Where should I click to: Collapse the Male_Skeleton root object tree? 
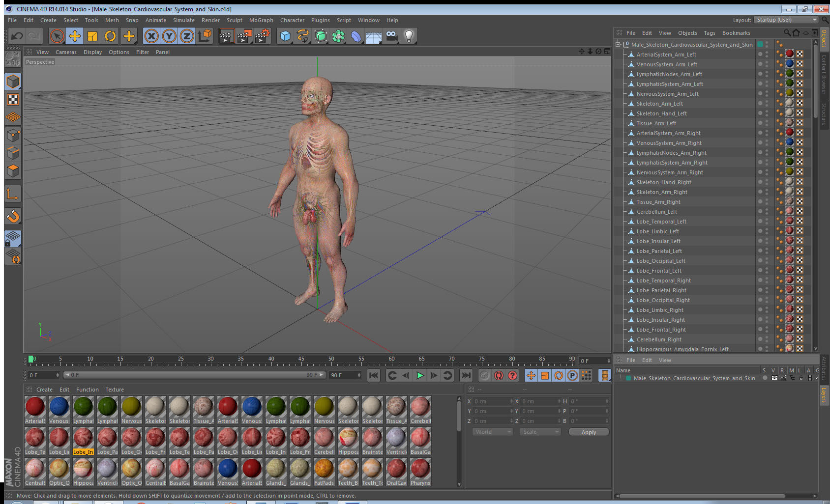click(618, 44)
